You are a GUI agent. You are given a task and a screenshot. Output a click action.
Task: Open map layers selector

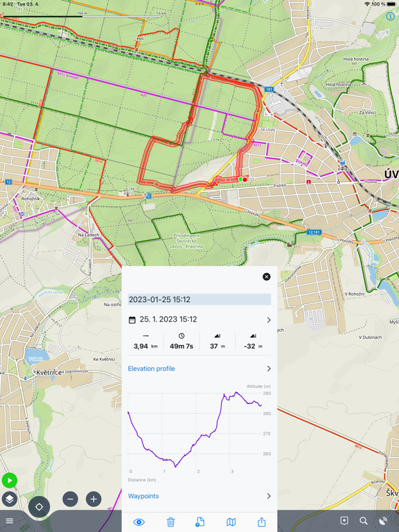[10, 499]
